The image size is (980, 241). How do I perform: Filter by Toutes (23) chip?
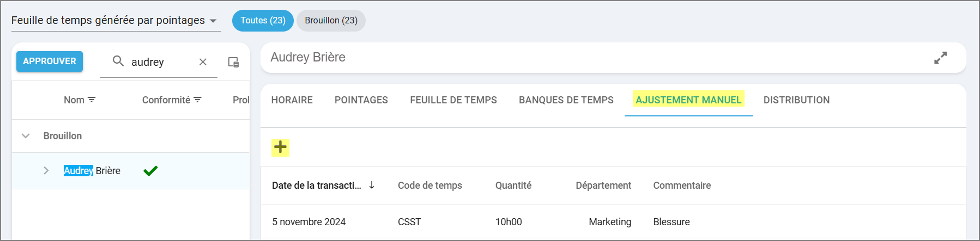click(x=263, y=21)
